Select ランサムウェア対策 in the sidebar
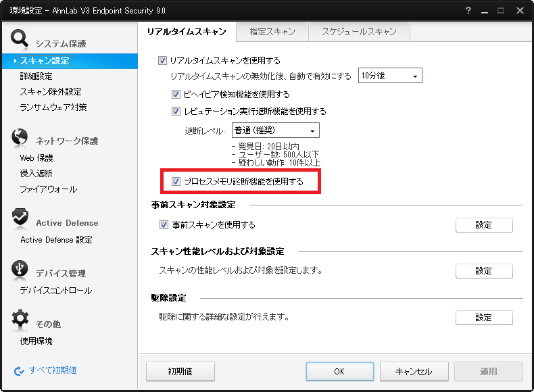This screenshot has width=534, height=392. click(53, 107)
